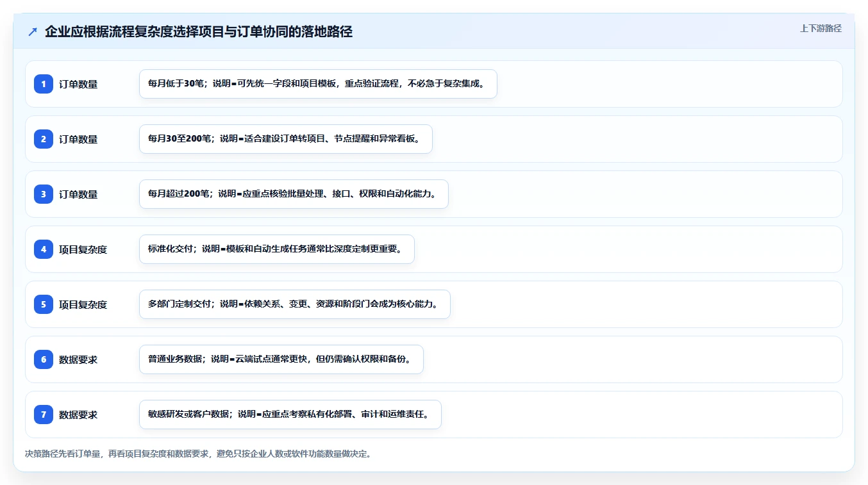Click the 上下游路径 label
The image size is (868, 485).
821,28
